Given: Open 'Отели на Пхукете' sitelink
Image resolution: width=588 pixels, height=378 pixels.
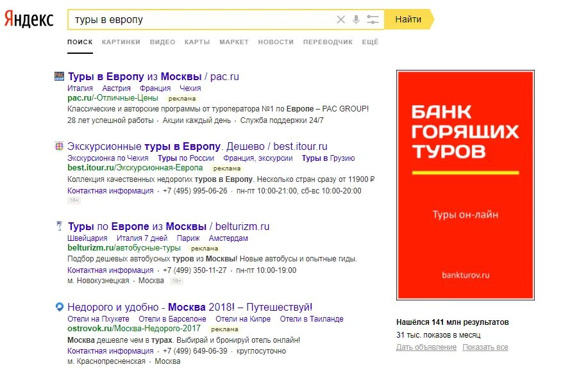Looking at the screenshot, I should (x=98, y=319).
